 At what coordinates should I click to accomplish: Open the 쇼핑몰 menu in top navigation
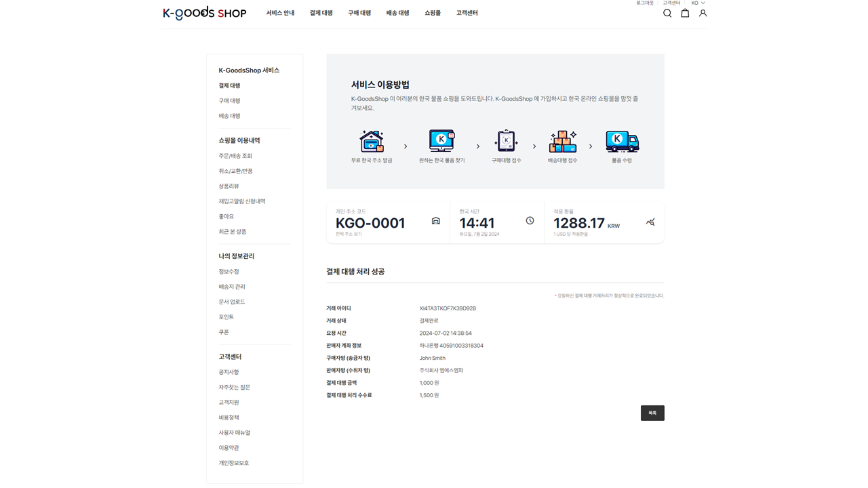click(x=433, y=13)
